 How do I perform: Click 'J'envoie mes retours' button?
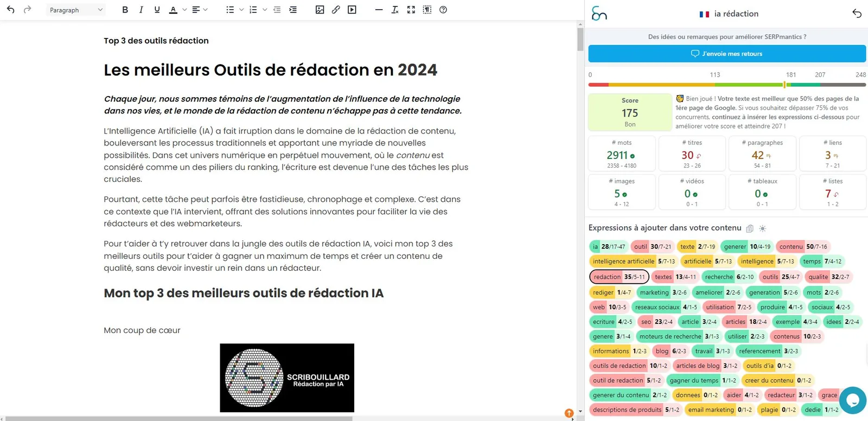pyautogui.click(x=727, y=54)
